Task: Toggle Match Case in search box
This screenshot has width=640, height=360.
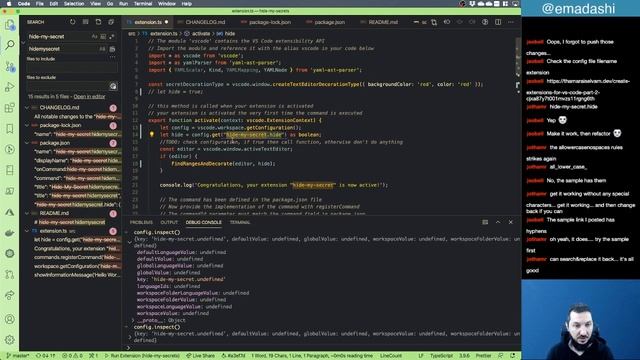Action: click(x=94, y=36)
